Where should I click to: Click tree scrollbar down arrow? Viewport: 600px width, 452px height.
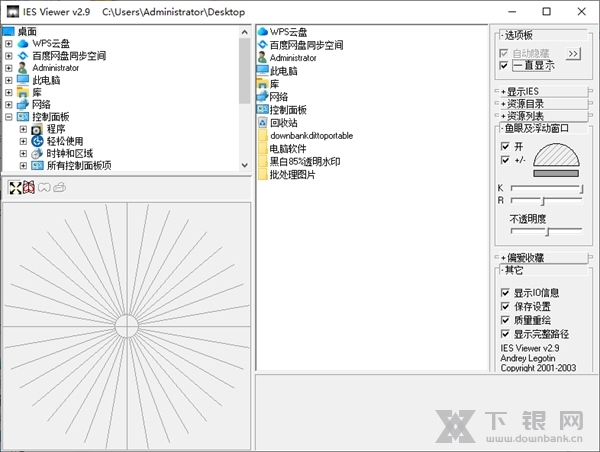[245, 165]
